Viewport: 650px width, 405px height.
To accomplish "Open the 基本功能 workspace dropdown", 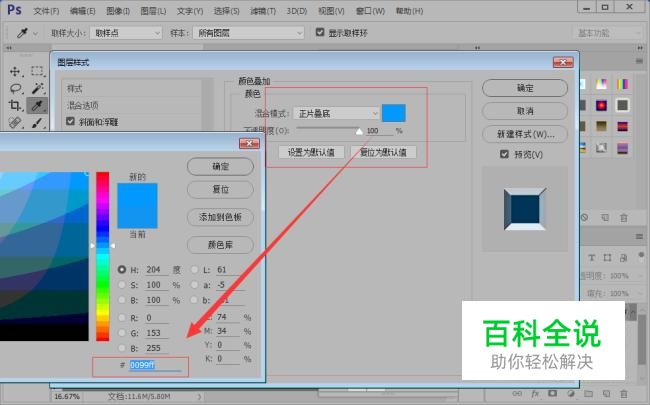I will (607, 33).
